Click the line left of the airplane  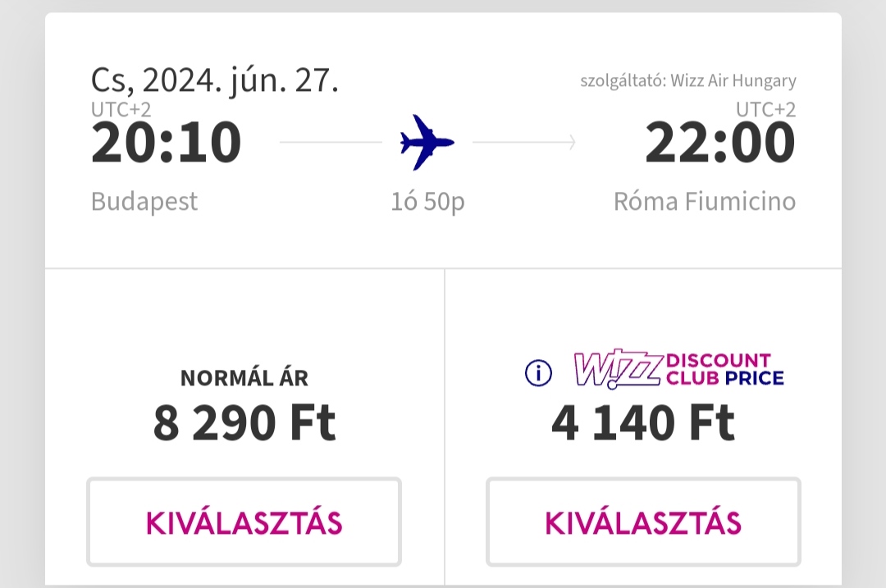click(x=331, y=143)
